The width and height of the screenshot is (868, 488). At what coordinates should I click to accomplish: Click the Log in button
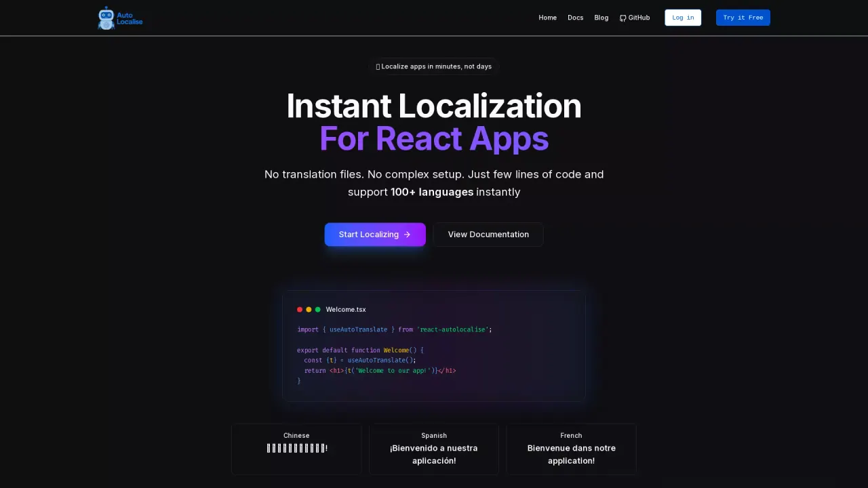[x=683, y=18]
